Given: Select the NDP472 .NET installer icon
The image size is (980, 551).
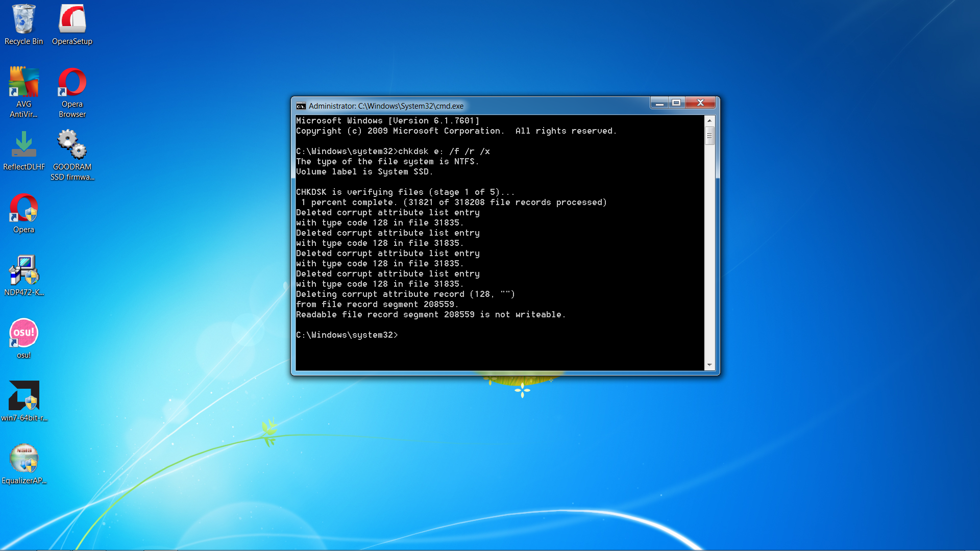Looking at the screenshot, I should point(23,276).
